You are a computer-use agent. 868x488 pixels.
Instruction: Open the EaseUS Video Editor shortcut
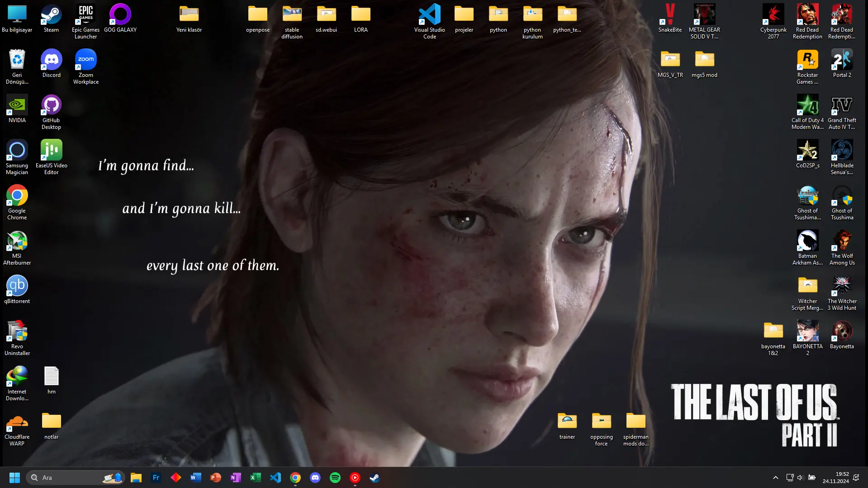pos(51,157)
